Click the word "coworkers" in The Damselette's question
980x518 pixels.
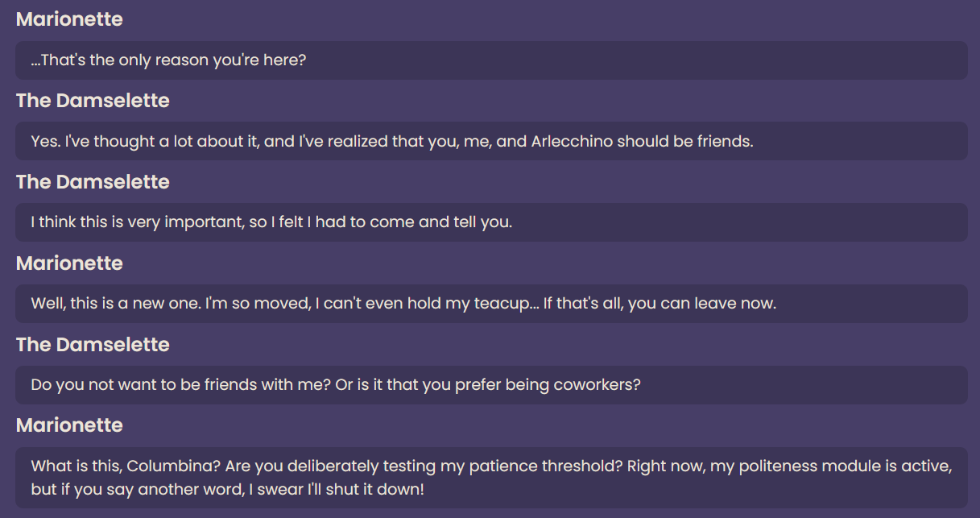coord(593,384)
